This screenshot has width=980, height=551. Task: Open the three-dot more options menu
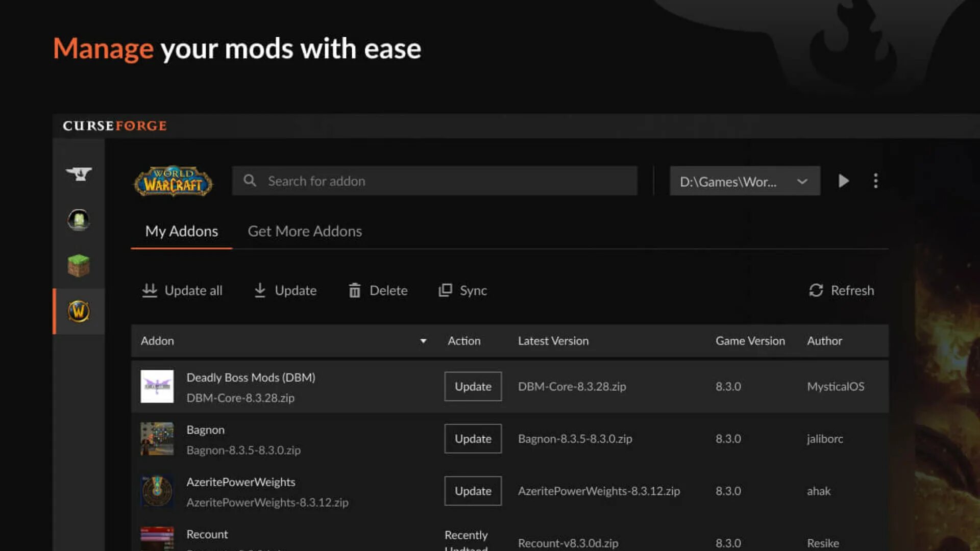point(875,181)
